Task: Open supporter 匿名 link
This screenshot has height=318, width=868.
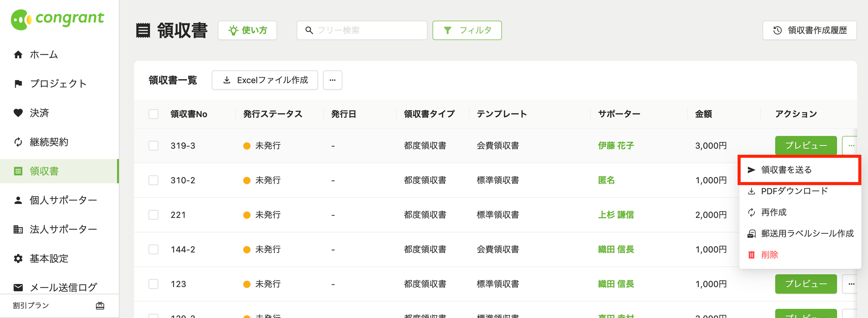Action: pyautogui.click(x=606, y=180)
